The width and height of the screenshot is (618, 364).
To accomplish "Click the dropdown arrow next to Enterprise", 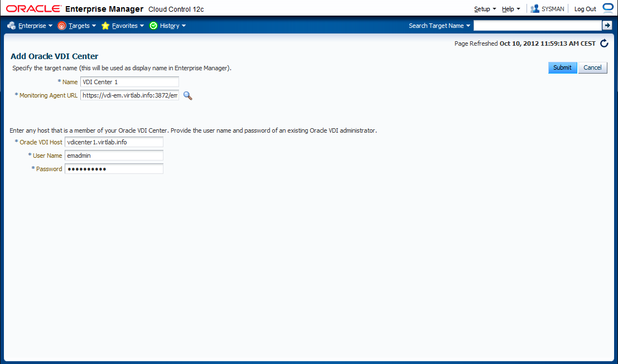I will [x=50, y=26].
